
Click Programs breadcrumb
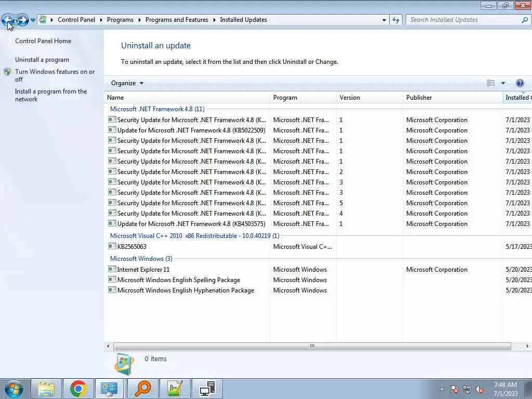click(120, 20)
